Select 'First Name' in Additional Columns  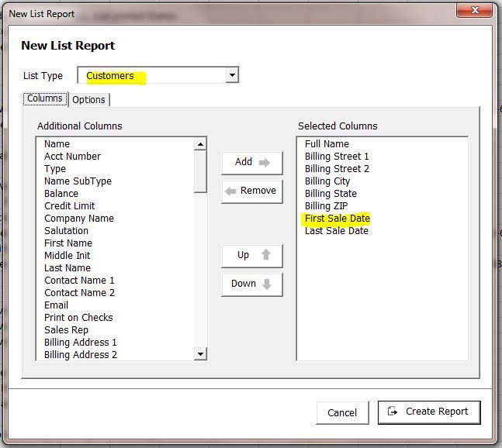68,243
